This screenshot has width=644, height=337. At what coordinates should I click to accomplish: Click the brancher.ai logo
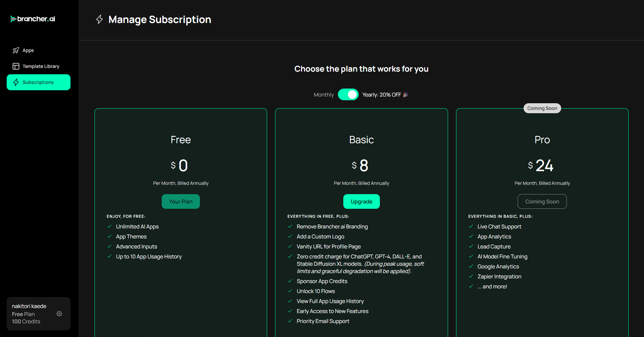tap(33, 19)
